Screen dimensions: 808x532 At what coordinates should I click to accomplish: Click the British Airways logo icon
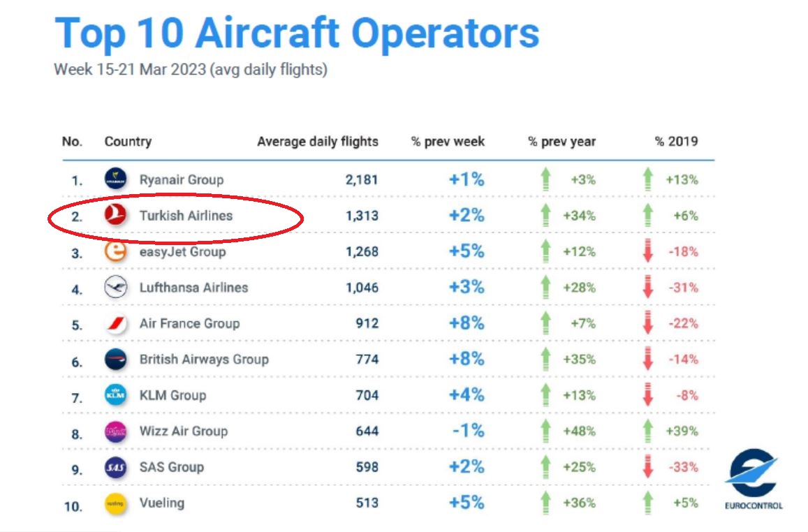pyautogui.click(x=115, y=360)
